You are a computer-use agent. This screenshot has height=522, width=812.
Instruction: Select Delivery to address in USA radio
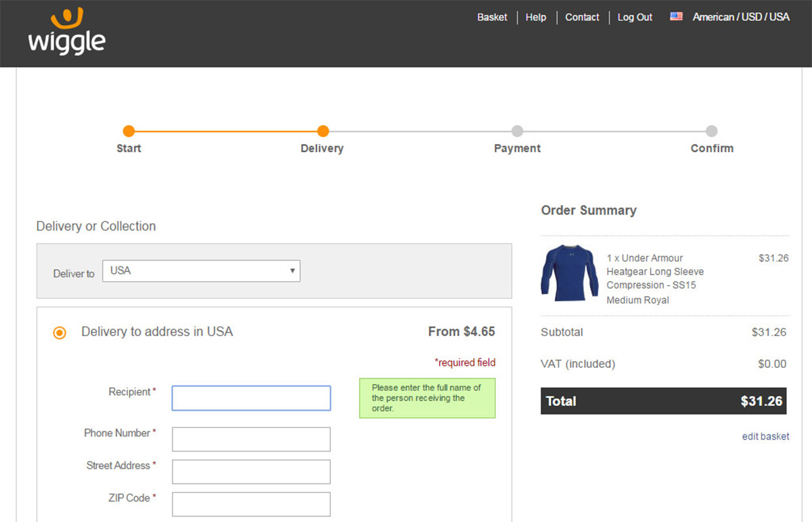pos(60,333)
